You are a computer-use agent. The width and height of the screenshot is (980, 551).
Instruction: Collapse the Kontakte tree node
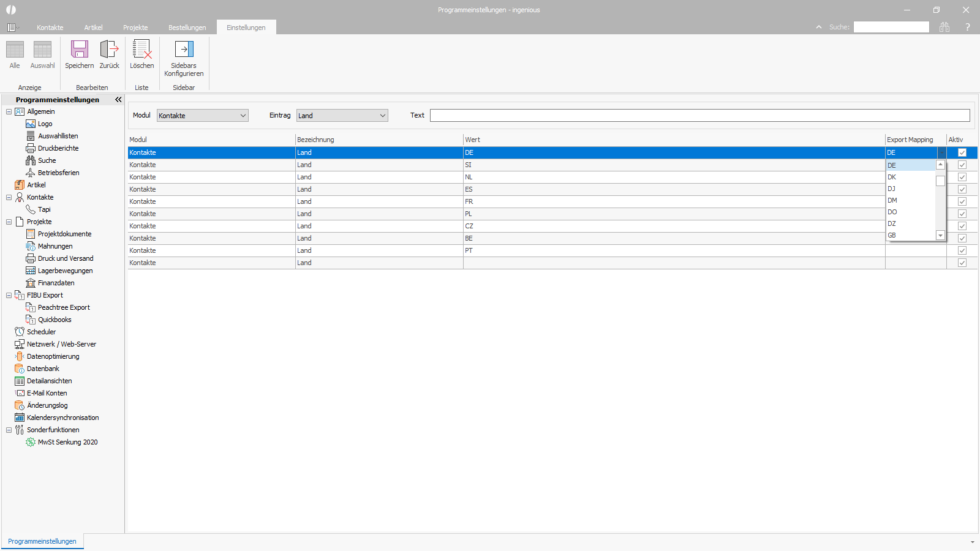[9, 197]
